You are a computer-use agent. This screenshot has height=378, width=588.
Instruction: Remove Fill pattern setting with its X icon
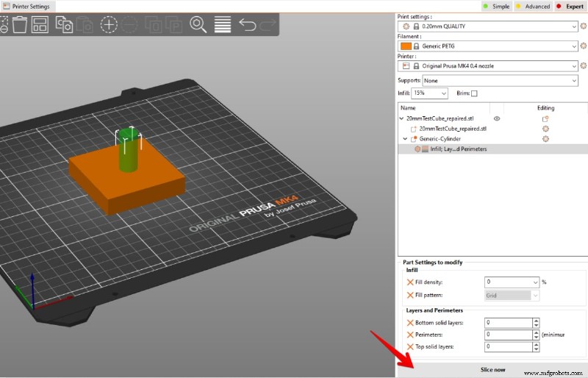coord(410,295)
